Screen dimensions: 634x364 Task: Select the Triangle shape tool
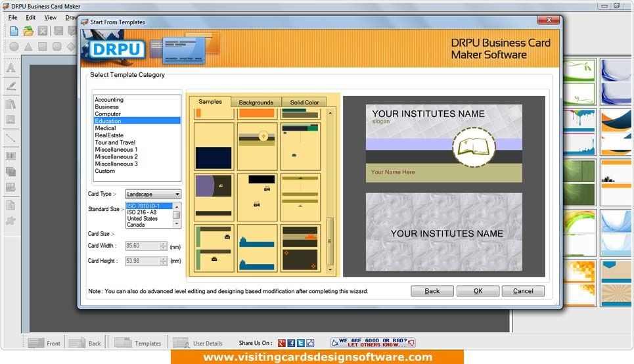pyautogui.click(x=28, y=47)
